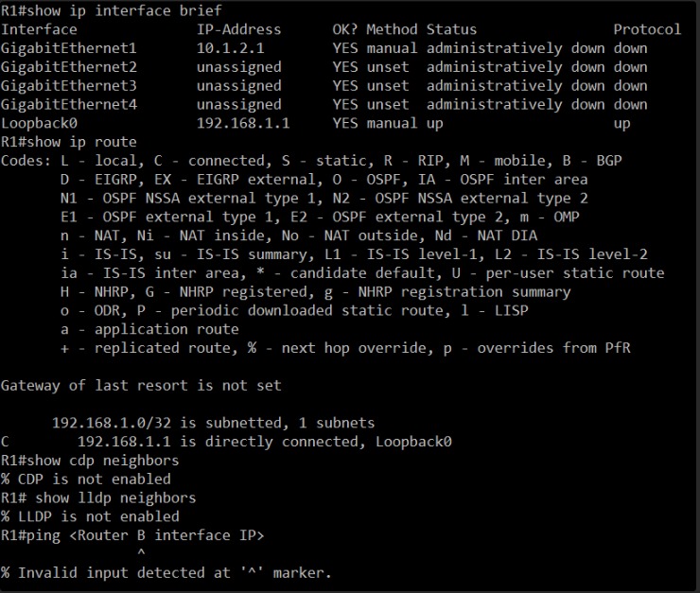Click the 'show lldp neighbors' command

(x=98, y=497)
